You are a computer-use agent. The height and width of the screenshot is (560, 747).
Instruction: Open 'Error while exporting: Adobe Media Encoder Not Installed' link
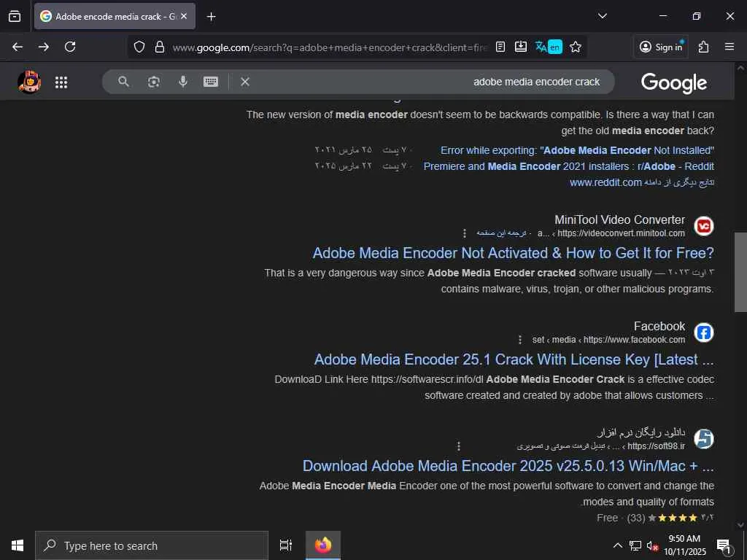(x=577, y=150)
